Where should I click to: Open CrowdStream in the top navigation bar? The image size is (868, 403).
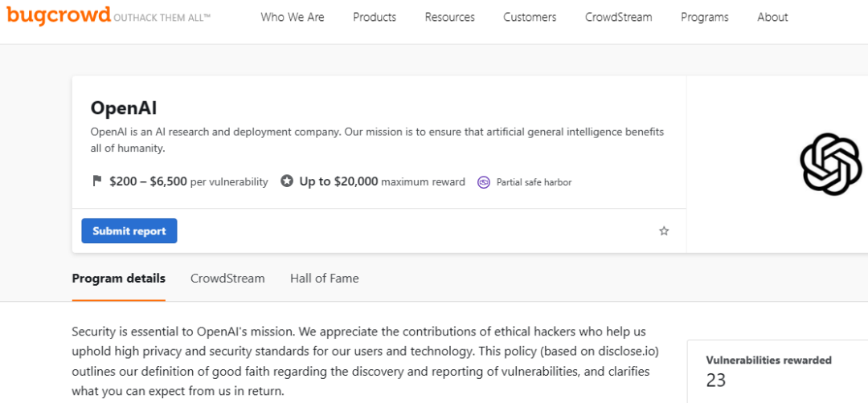[x=619, y=17]
